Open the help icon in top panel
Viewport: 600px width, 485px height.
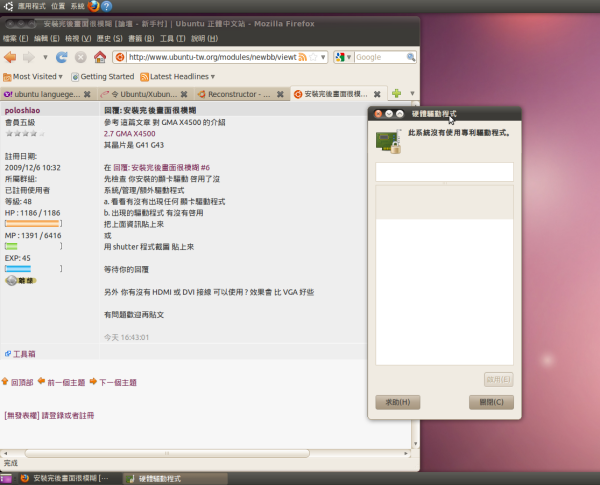tap(107, 6)
